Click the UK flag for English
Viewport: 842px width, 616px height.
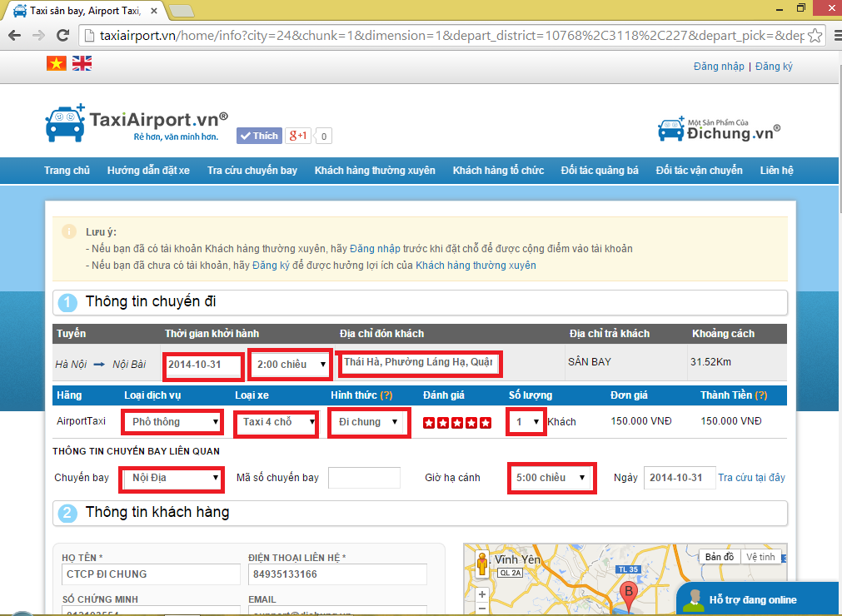(x=82, y=63)
